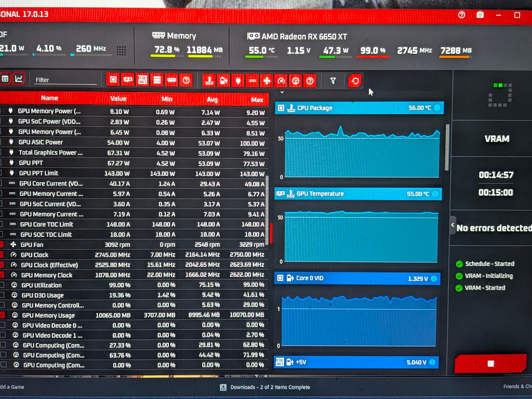
Task: Take a screenshot with the camera icon
Action: (x=480, y=15)
